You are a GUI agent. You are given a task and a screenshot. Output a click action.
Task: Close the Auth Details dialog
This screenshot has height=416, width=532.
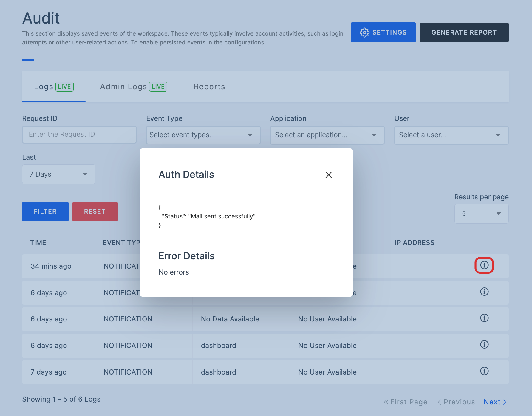[x=329, y=175]
